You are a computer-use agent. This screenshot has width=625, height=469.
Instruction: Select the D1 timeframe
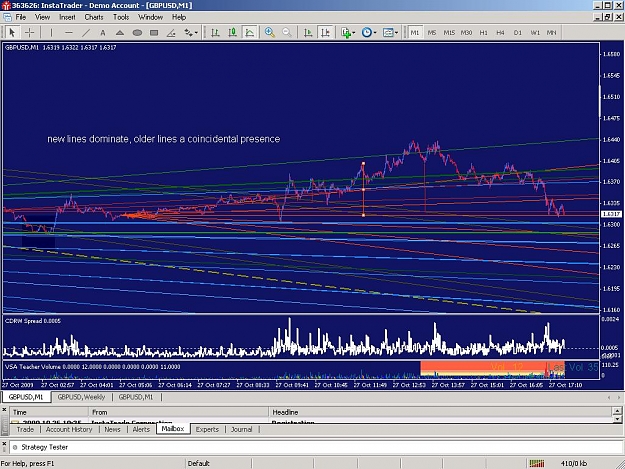pos(518,33)
